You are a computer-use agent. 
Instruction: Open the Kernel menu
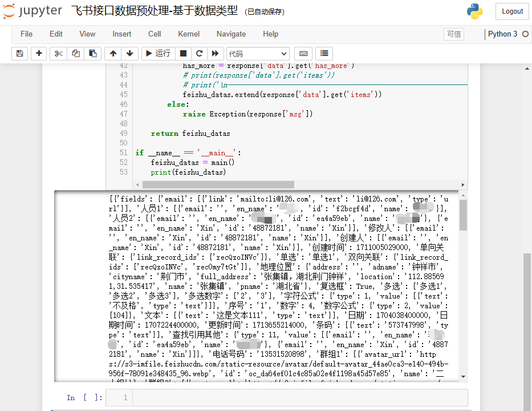189,34
